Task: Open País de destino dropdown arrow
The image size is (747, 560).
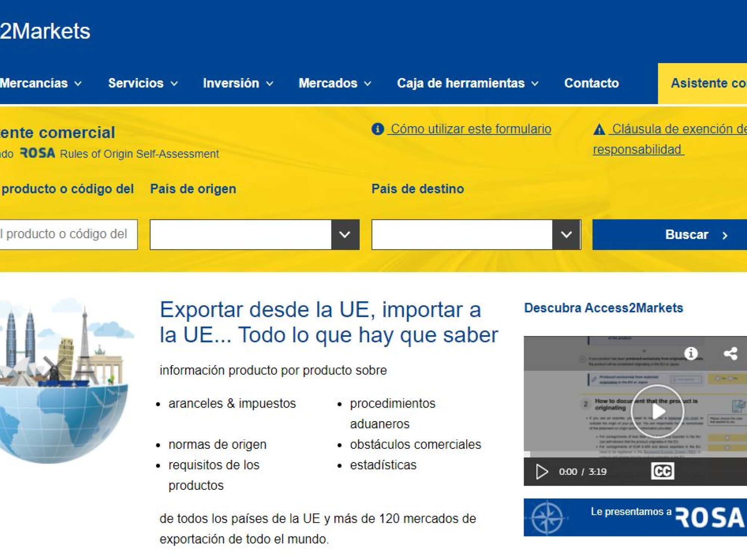Action: pos(566,234)
